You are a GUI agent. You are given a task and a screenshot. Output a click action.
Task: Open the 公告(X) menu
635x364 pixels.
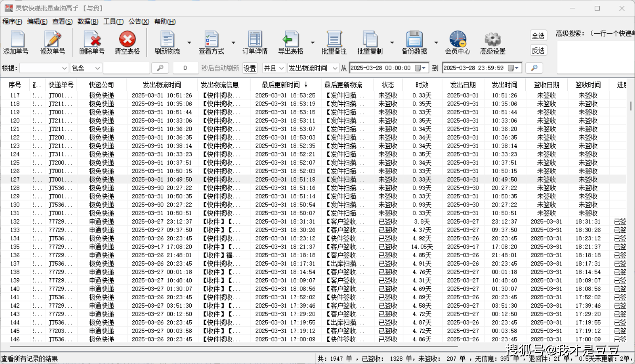click(x=139, y=21)
